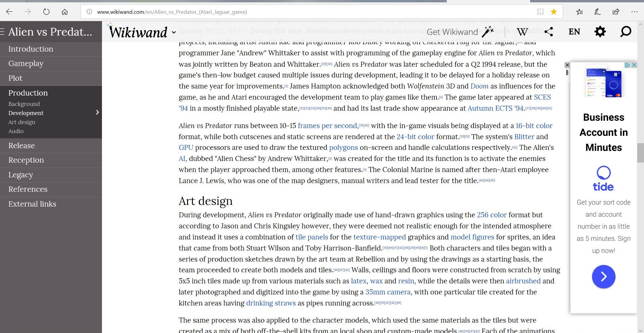Screen dimensions: 644x333
Task: Open the frames per second link
Action: [x=327, y=126]
